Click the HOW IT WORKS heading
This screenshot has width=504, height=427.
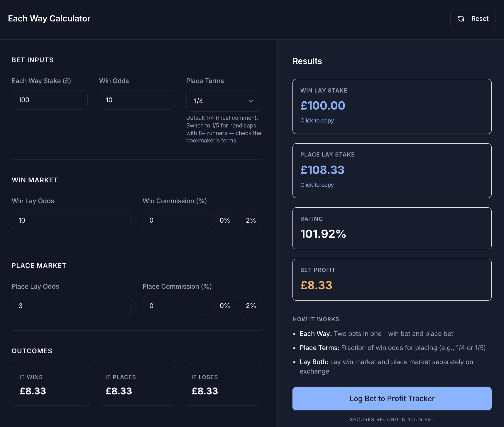[x=316, y=319]
